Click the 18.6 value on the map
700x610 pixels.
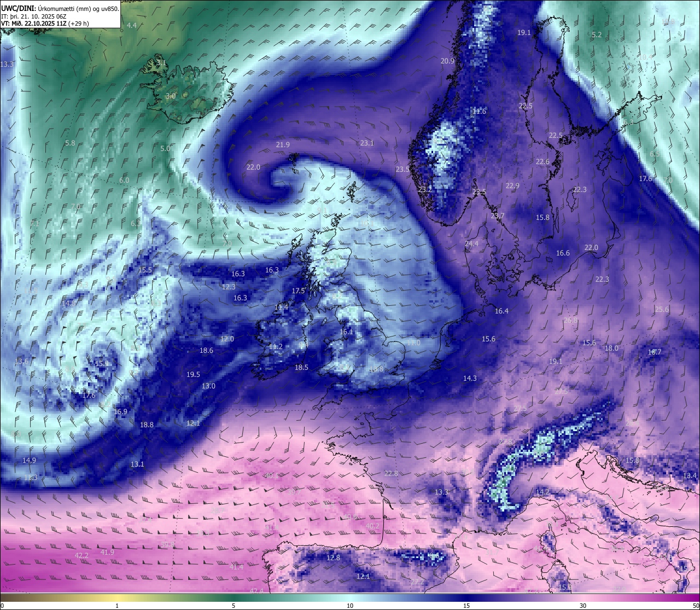206,351
